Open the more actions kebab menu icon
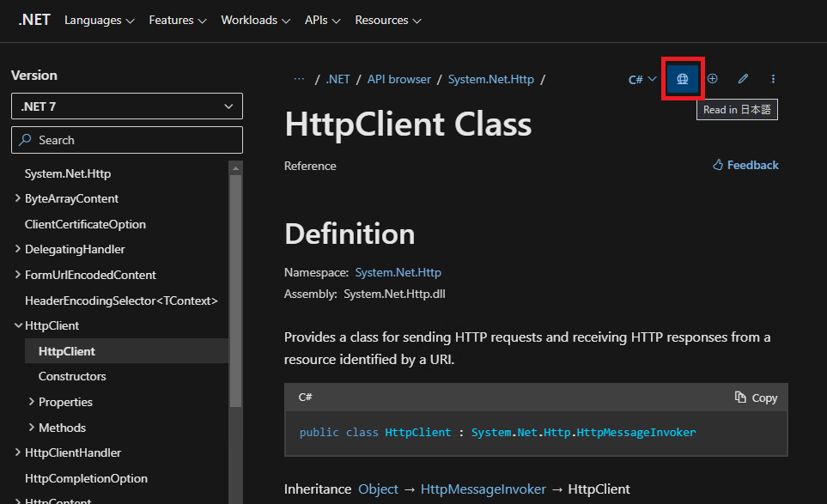The image size is (827, 504). (x=773, y=78)
